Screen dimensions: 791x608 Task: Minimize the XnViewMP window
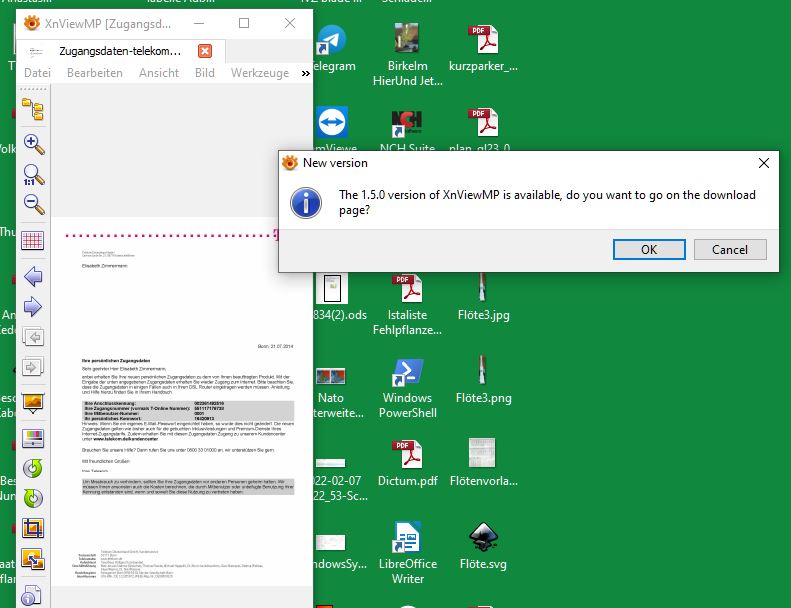pyautogui.click(x=199, y=23)
